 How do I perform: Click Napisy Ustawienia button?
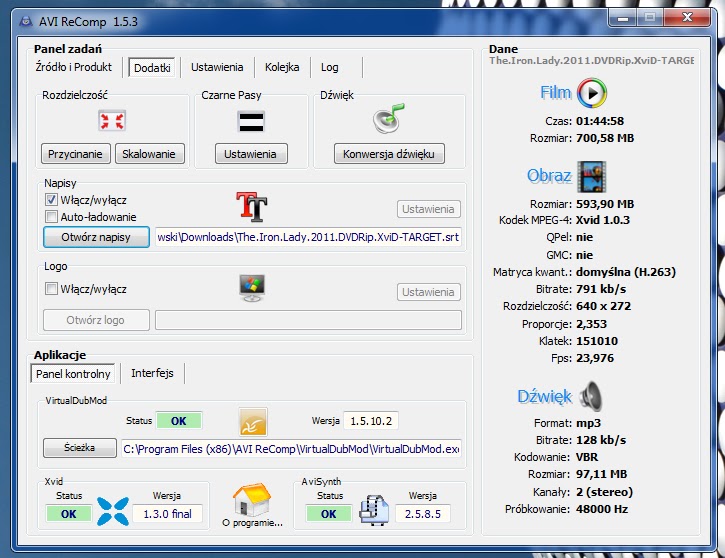tap(428, 209)
